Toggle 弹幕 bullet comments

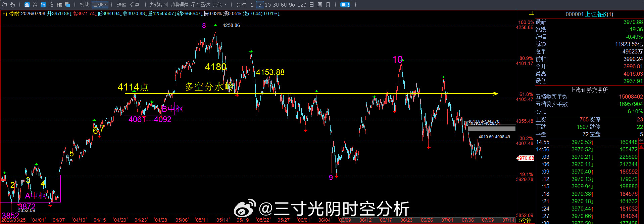(135, 5)
